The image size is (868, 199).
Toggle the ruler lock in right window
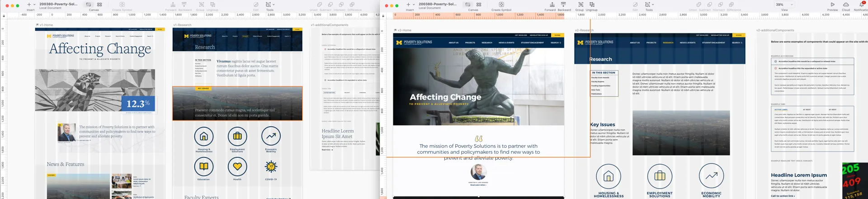click(383, 15)
